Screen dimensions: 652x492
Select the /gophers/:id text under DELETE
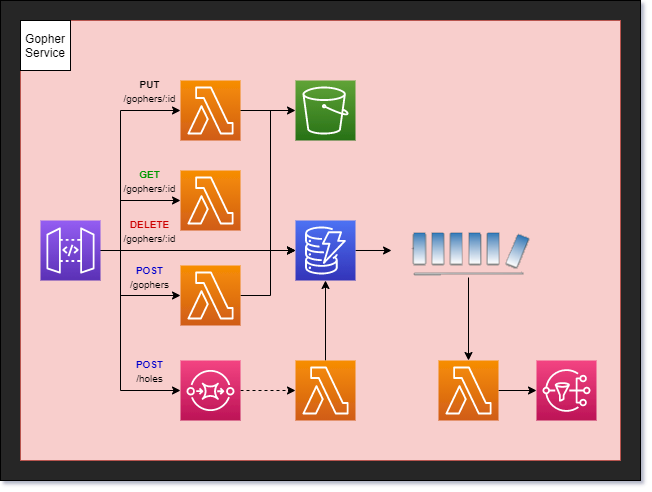click(149, 239)
